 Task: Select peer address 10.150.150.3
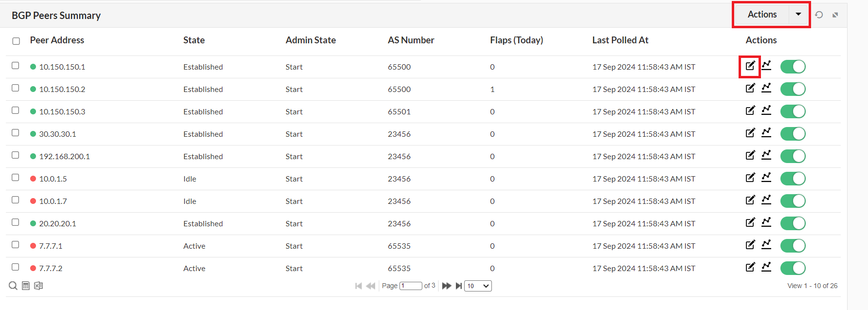pyautogui.click(x=62, y=111)
